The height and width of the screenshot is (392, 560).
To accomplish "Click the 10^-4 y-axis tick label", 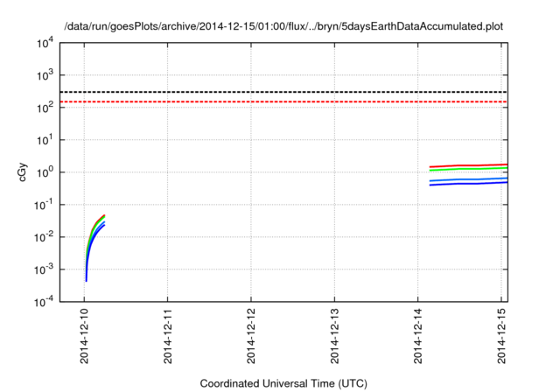I will (44, 302).
